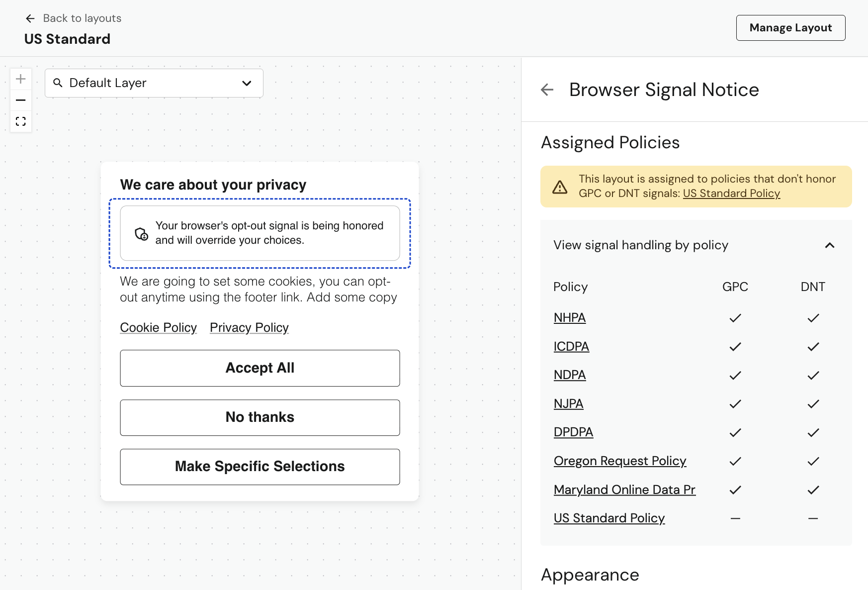Click the zoom out icon on canvas

[x=21, y=100]
